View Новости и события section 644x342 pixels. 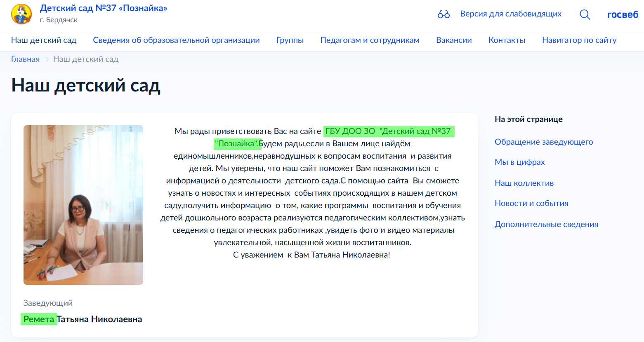tap(531, 203)
